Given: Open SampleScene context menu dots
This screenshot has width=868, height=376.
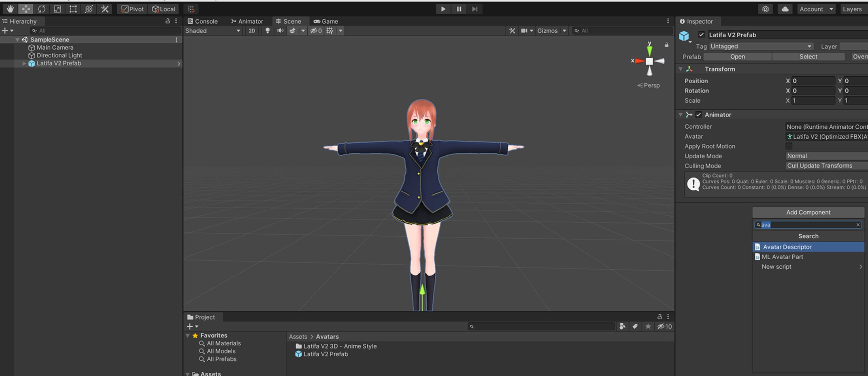Looking at the screenshot, I should pyautogui.click(x=176, y=39).
